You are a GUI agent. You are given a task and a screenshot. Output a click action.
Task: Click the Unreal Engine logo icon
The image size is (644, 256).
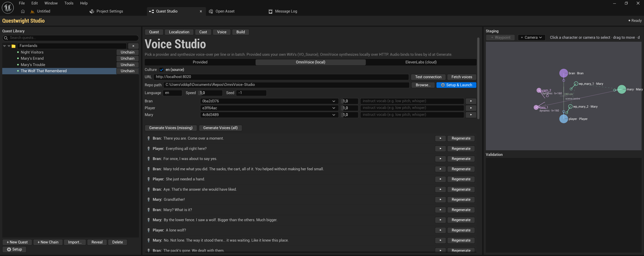pos(8,7)
